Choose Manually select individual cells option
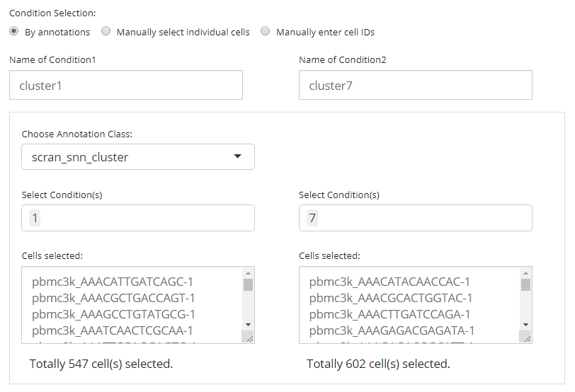575x392 pixels. click(106, 32)
